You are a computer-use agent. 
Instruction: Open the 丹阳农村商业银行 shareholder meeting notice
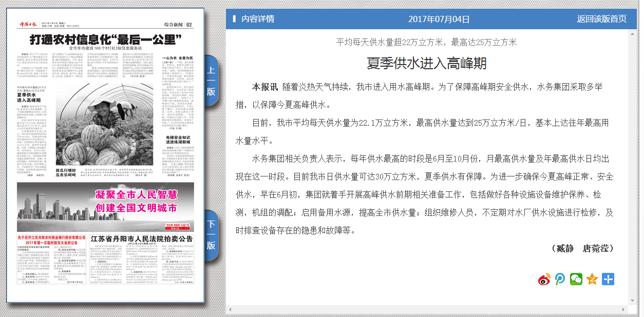point(51,240)
